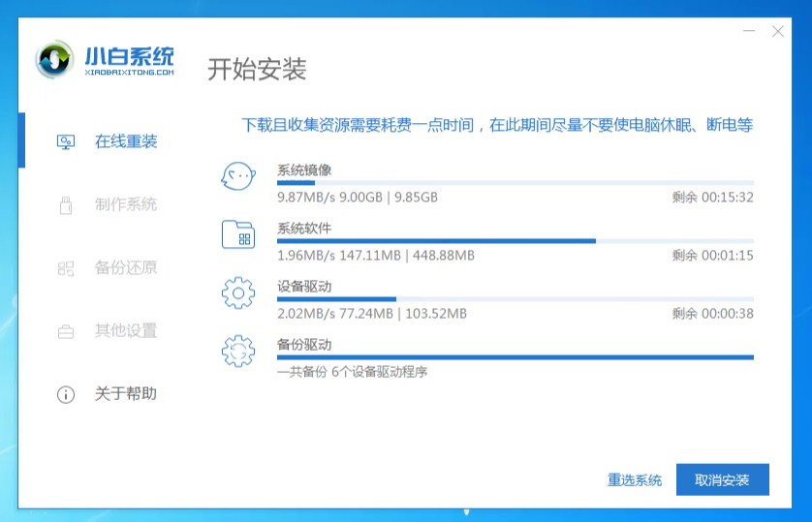Click the 系统软件 folder icon
Screen dimensions: 812x522
[238, 234]
